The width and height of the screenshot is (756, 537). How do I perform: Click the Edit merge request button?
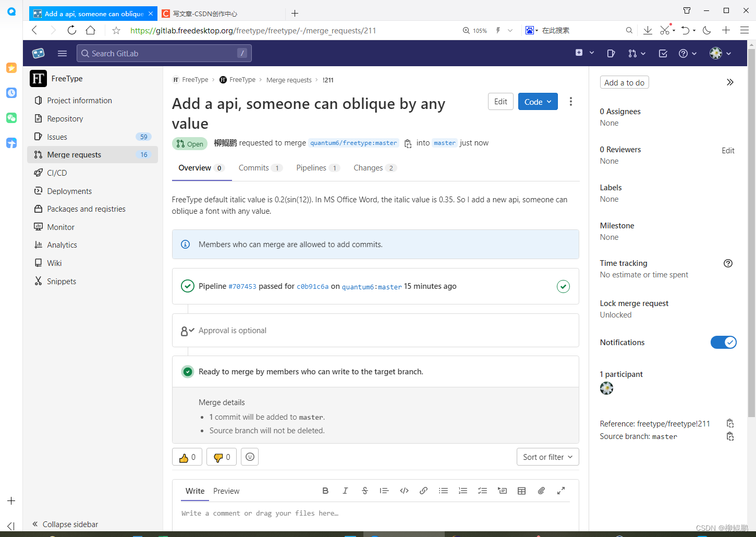tap(501, 102)
